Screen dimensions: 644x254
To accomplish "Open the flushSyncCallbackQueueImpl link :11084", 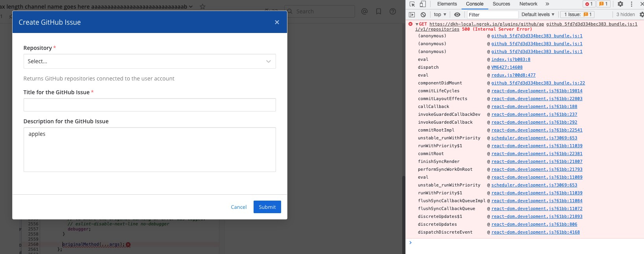I will [537, 201].
